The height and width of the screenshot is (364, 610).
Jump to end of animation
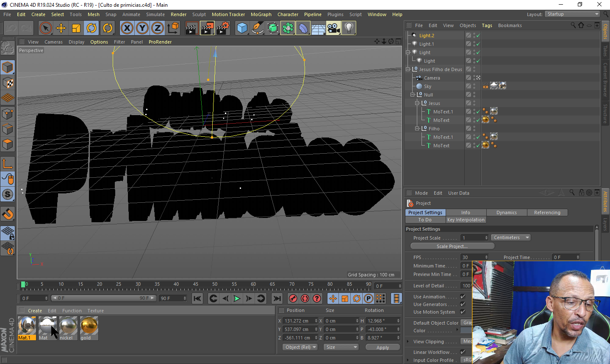click(277, 298)
